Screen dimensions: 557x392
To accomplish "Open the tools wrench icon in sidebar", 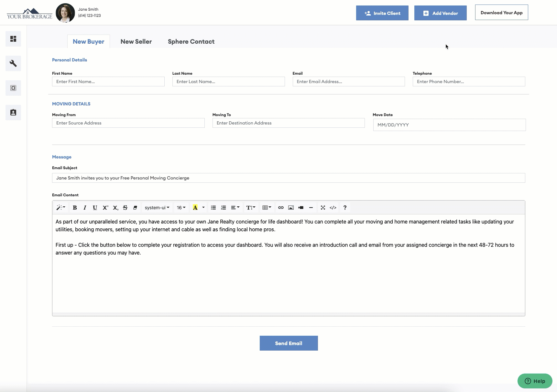I will [x=13, y=63].
